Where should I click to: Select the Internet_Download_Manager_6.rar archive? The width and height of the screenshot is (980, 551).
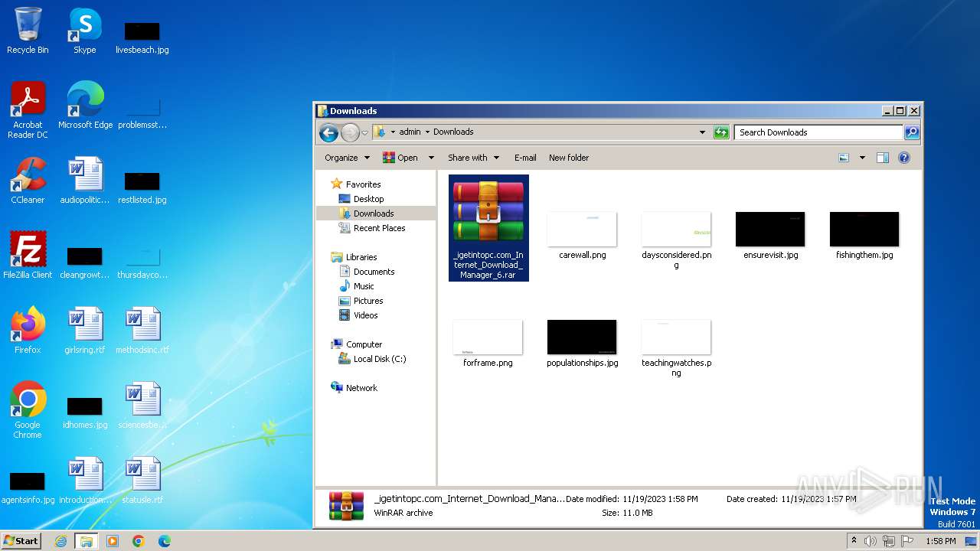[488, 228]
